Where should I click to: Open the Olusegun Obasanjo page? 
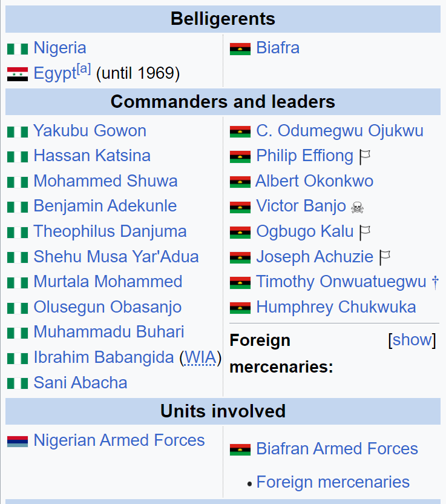[x=108, y=307]
